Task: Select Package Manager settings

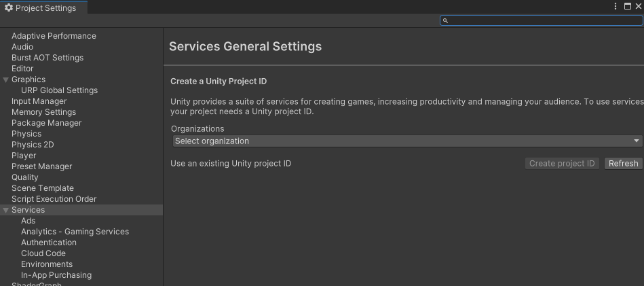Action: tap(46, 123)
